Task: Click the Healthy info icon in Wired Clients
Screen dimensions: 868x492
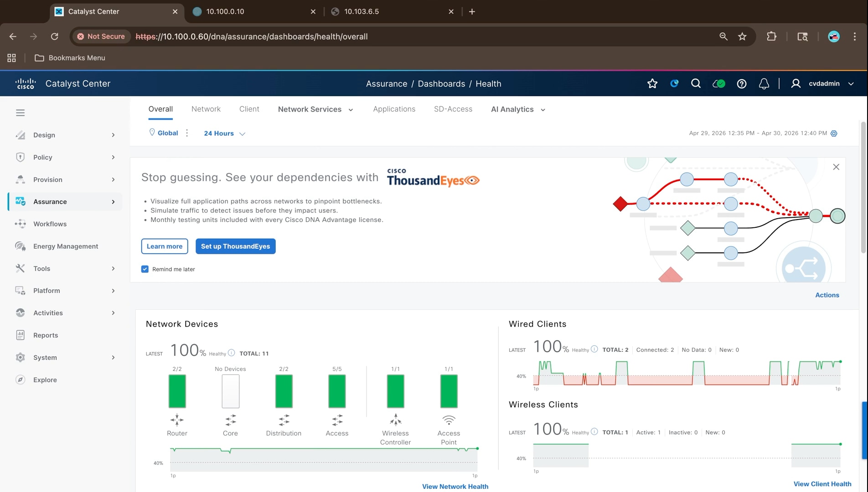Action: (x=594, y=349)
